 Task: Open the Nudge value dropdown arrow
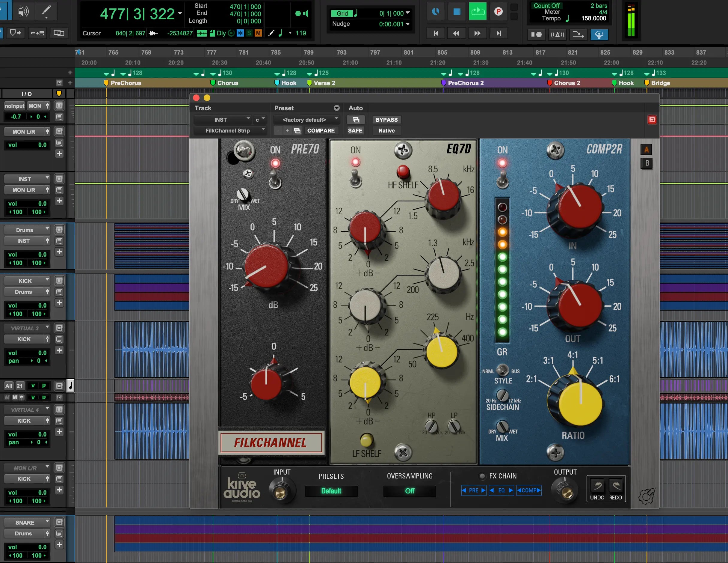(408, 24)
